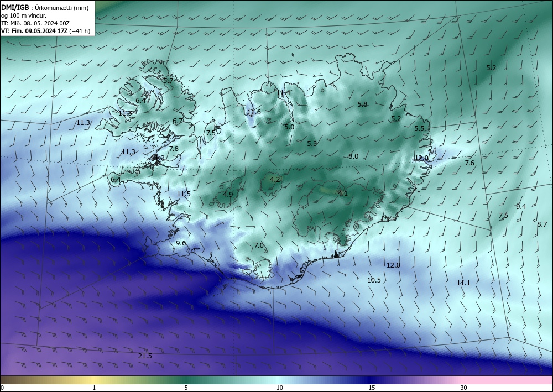Click the 9.4 value label

(x=521, y=207)
